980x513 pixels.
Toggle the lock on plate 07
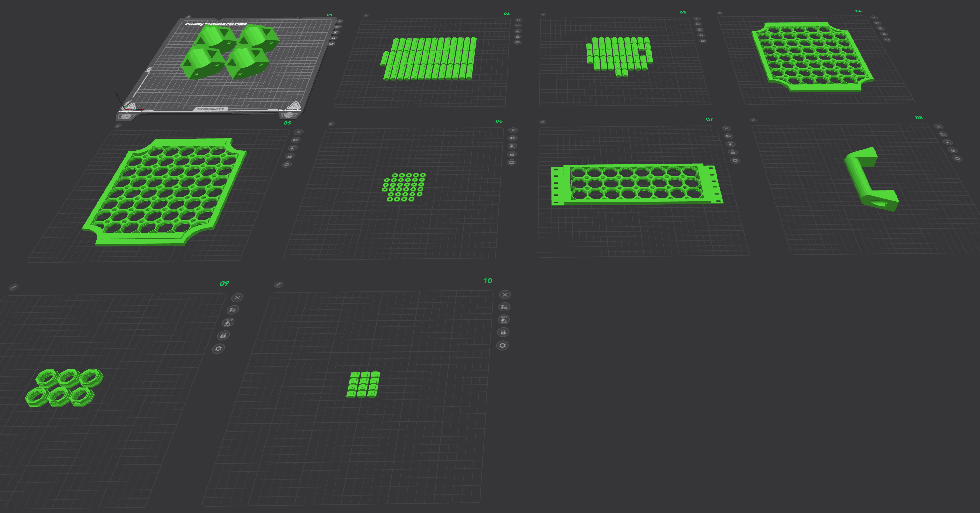[x=733, y=152]
